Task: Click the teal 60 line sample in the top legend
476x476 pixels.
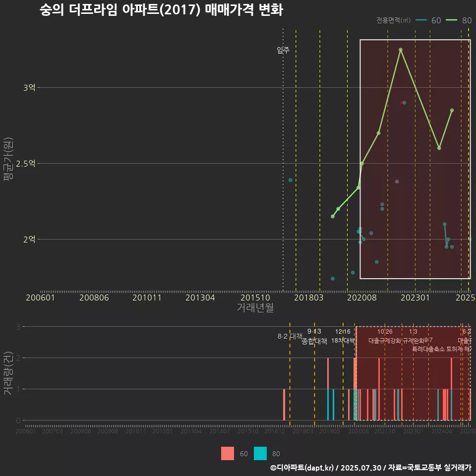Action: pyautogui.click(x=421, y=20)
